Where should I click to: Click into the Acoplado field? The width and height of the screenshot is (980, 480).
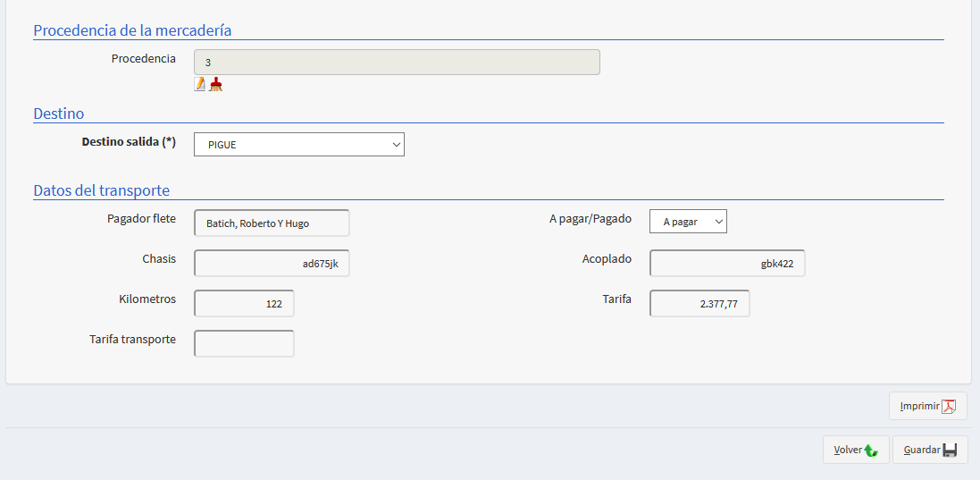pos(727,264)
